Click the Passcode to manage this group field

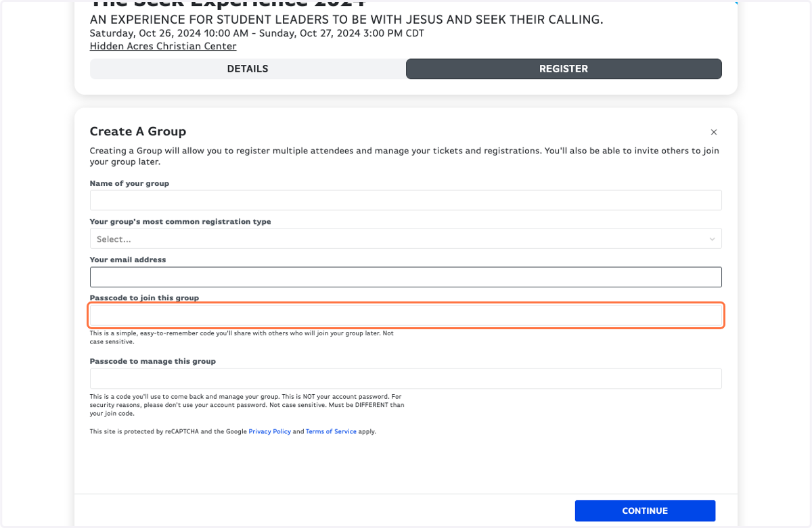point(406,379)
